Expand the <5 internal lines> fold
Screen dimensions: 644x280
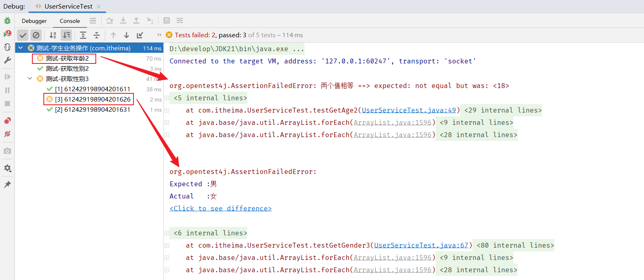pos(167,98)
